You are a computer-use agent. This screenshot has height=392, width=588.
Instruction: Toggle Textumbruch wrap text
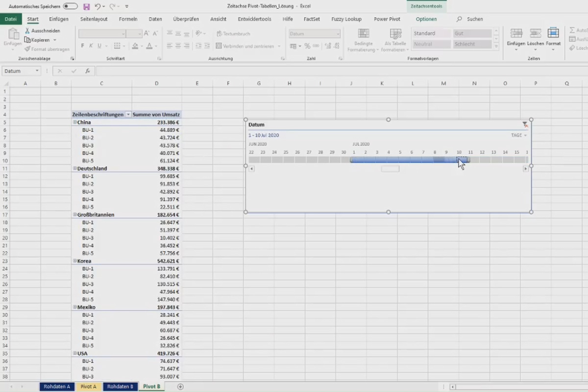(x=233, y=34)
